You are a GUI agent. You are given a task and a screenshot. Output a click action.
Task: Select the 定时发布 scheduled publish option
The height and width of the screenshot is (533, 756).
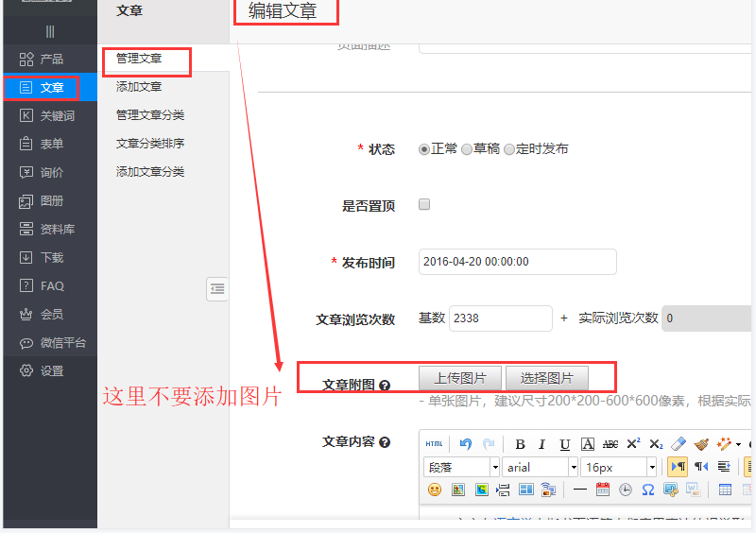pos(509,149)
